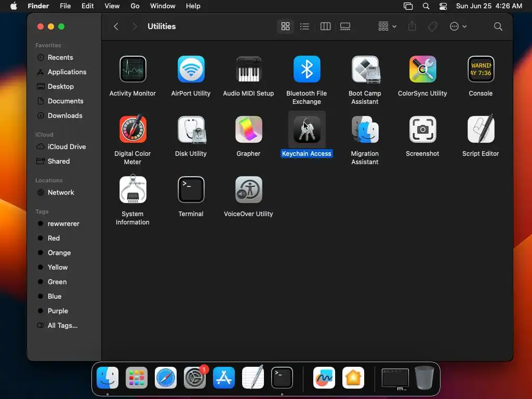Screen dimensions: 532x399
Task: Open App Store from the Dock
Action: pyautogui.click(x=224, y=378)
